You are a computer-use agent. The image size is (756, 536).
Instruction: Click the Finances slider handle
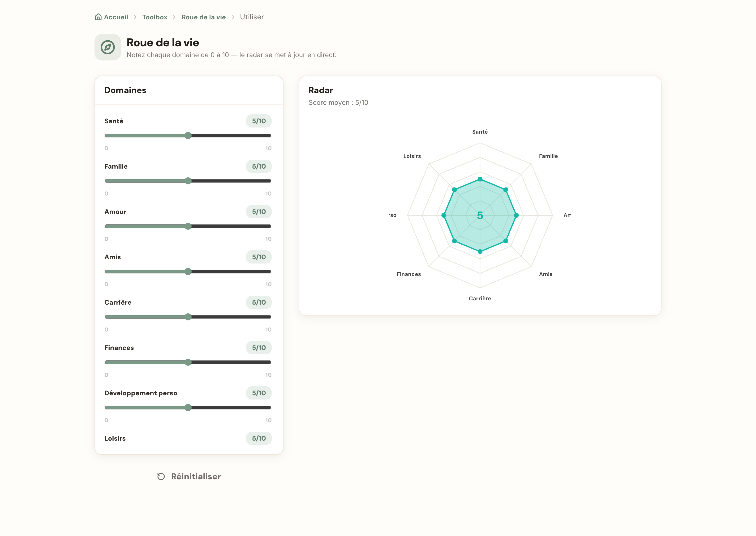click(188, 362)
